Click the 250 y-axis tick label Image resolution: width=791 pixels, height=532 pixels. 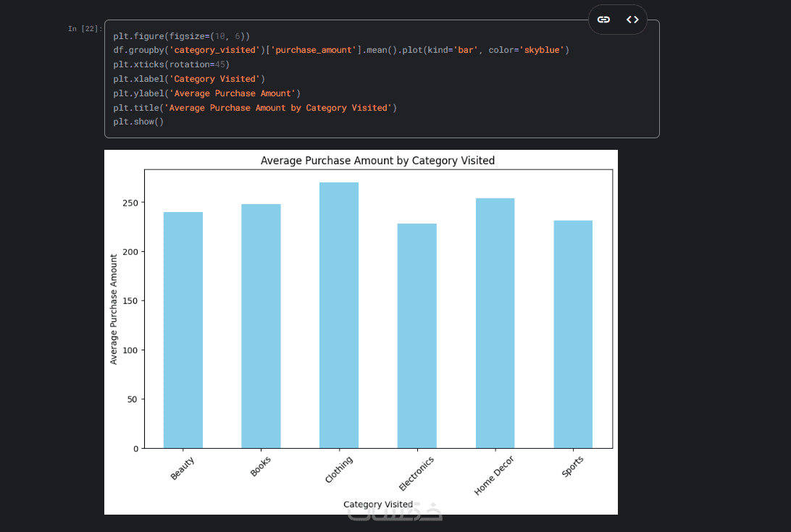click(x=130, y=203)
